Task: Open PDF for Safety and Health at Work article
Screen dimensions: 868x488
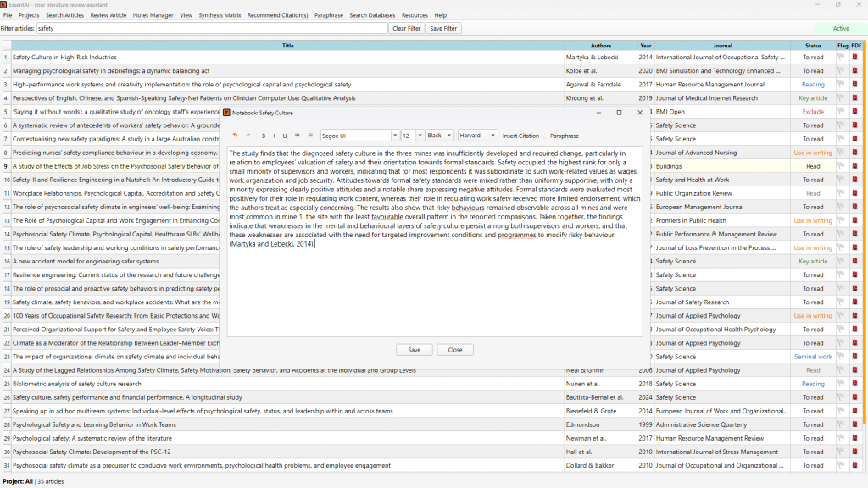Action: pos(854,180)
